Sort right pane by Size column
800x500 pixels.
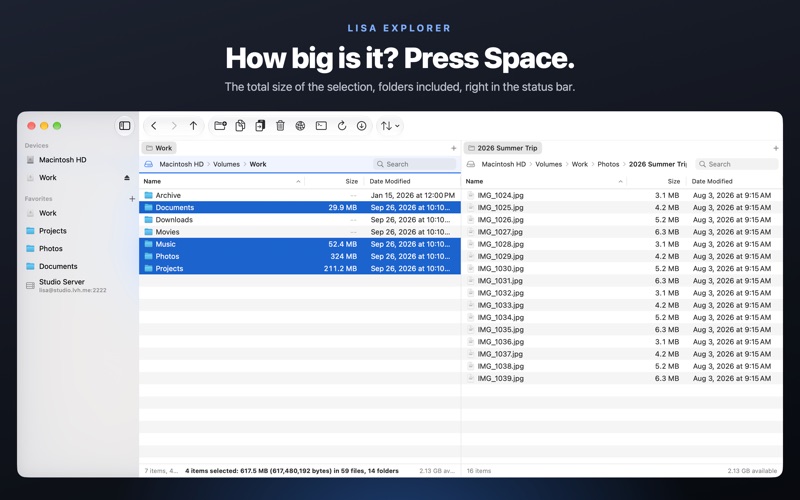pyautogui.click(x=656, y=181)
